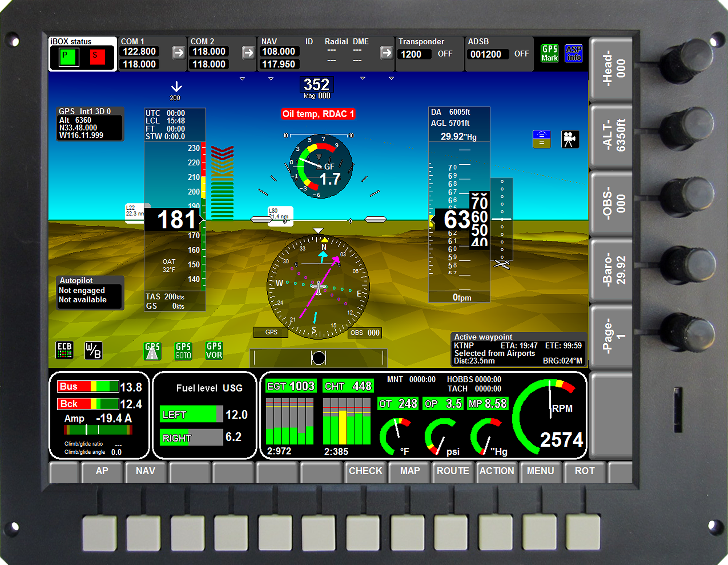Screen dimensions: 728x565
Task: Tap the G-force meter gauge
Action: [x=321, y=166]
